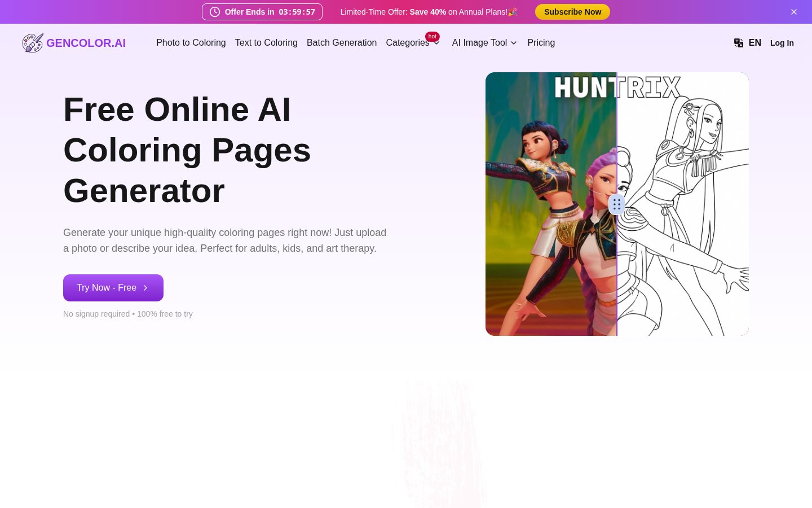Click the clock icon in offer countdown
Viewport: 812px width, 508px height.
(215, 12)
